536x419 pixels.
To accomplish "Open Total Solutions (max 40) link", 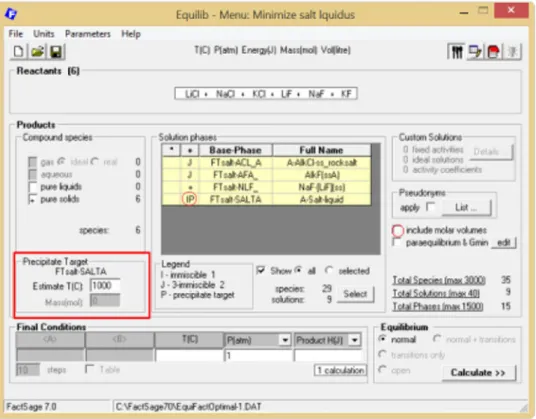I will click(x=436, y=293).
